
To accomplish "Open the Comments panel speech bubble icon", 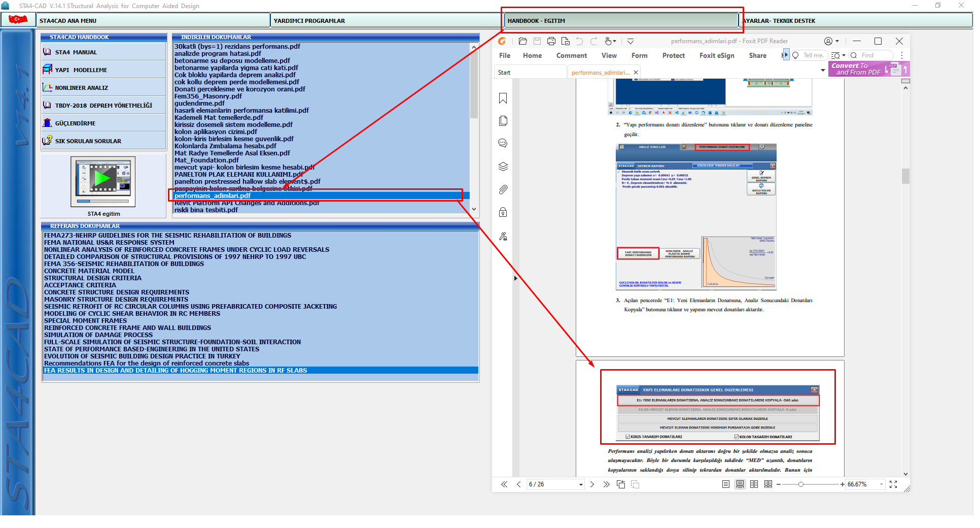I will (503, 143).
